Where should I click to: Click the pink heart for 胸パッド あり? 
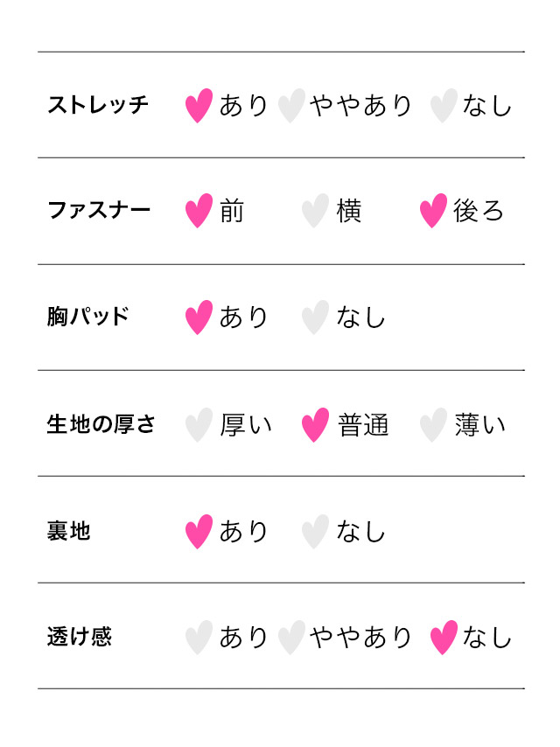(199, 318)
